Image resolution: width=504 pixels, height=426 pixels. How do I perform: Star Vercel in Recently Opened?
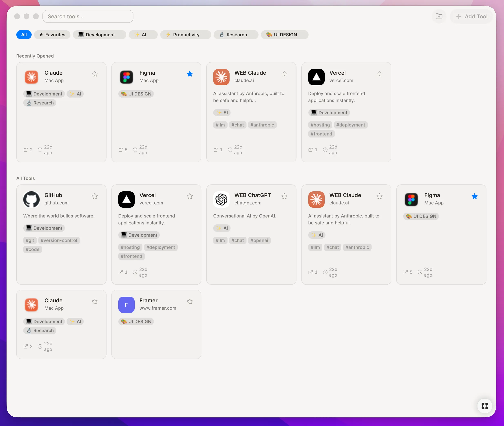tap(380, 74)
